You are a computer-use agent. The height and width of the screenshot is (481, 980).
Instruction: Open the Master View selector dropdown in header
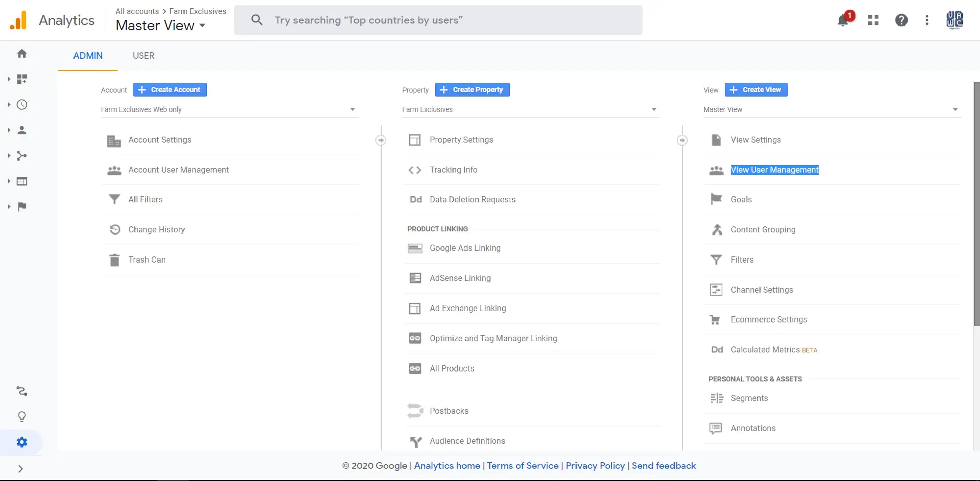point(161,26)
